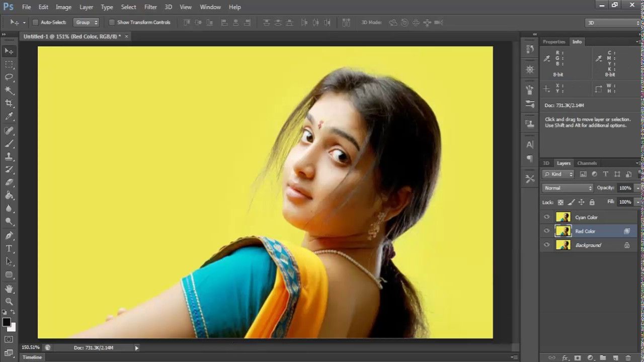Image resolution: width=644 pixels, height=362 pixels.
Task: Select the Rectangular Marquee tool
Action: [9, 64]
